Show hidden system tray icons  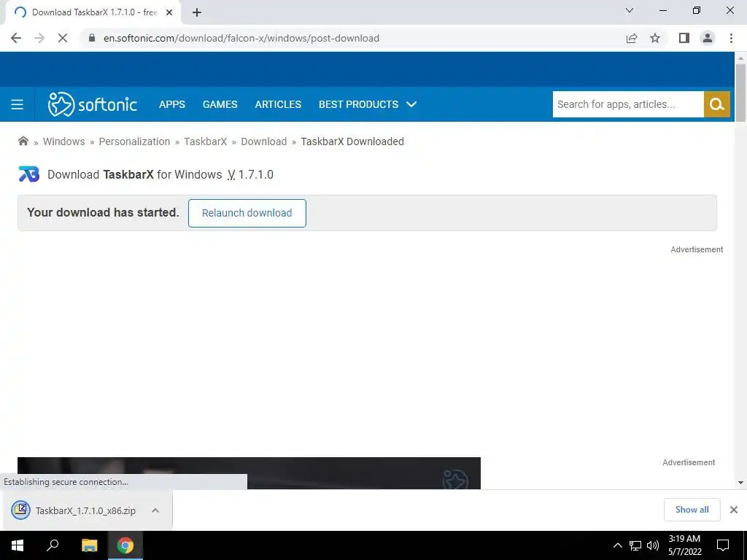pos(617,545)
